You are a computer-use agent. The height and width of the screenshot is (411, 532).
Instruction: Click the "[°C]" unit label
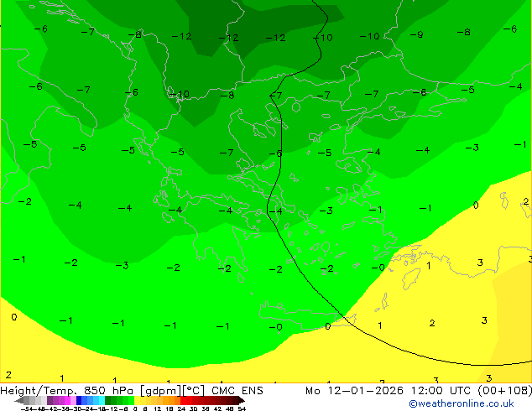point(194,391)
